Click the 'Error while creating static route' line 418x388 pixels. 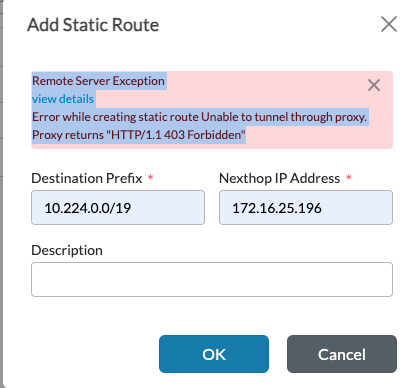[199, 117]
